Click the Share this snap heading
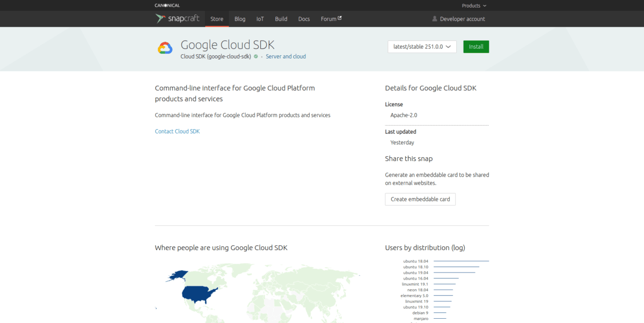The width and height of the screenshot is (644, 323). pyautogui.click(x=409, y=159)
